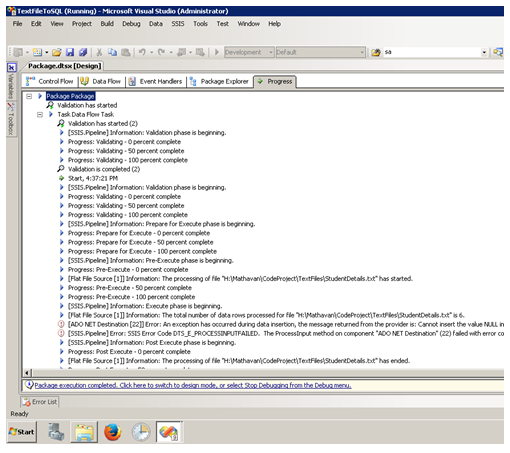Click the Variables side panel icon

(11, 68)
